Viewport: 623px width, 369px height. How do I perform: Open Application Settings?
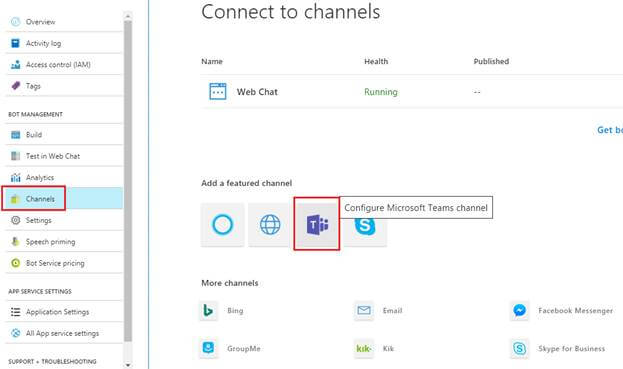point(64,312)
